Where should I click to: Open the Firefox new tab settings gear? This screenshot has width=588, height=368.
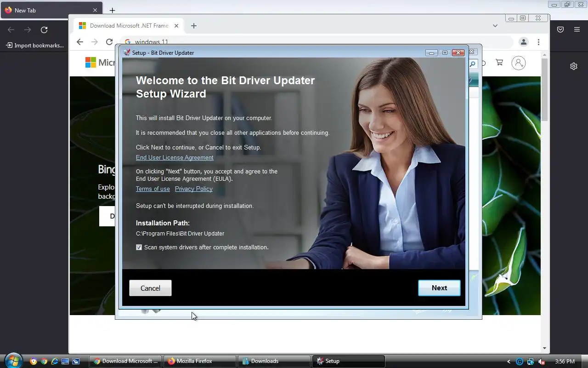point(574,66)
